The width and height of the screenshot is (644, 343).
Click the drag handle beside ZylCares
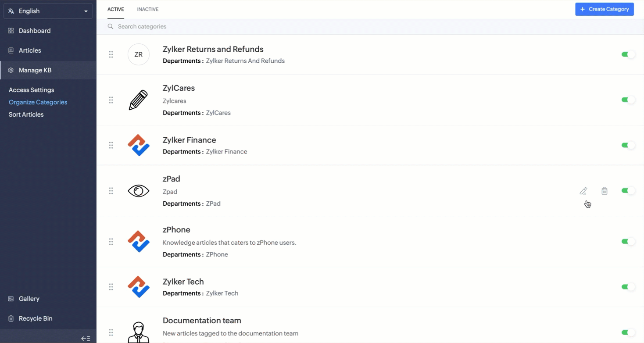point(111,100)
